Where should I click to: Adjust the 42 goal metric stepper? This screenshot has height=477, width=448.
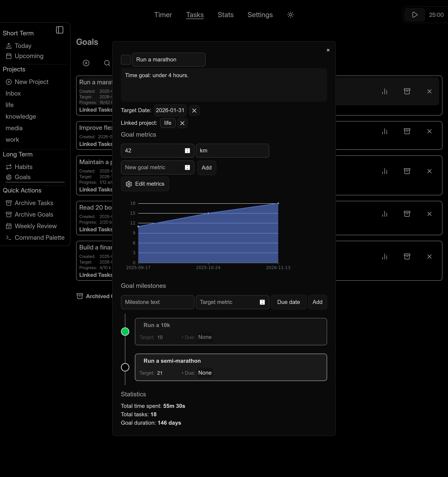(187, 151)
